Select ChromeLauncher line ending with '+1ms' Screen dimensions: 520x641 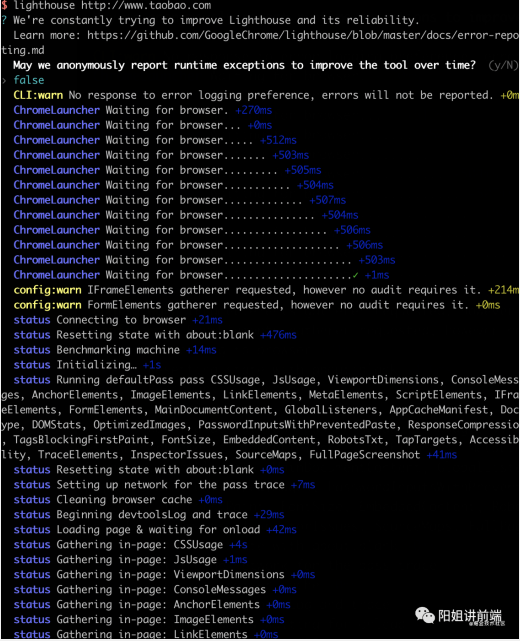pos(201,275)
